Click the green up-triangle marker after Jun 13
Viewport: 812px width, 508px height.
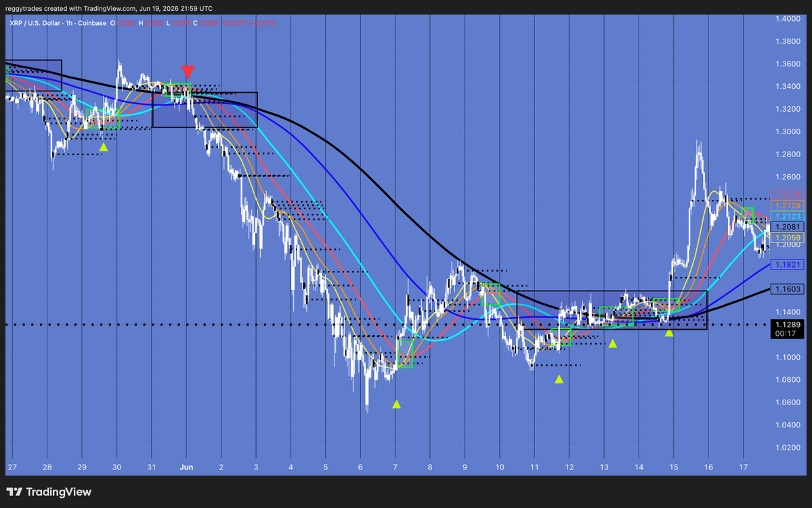(613, 344)
